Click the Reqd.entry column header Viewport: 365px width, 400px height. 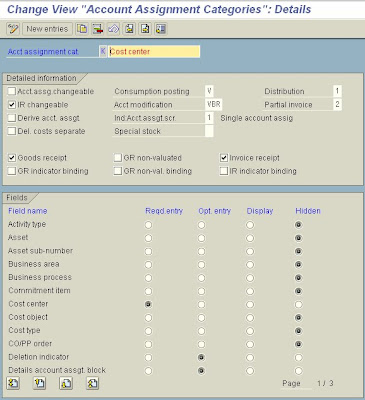(164, 211)
